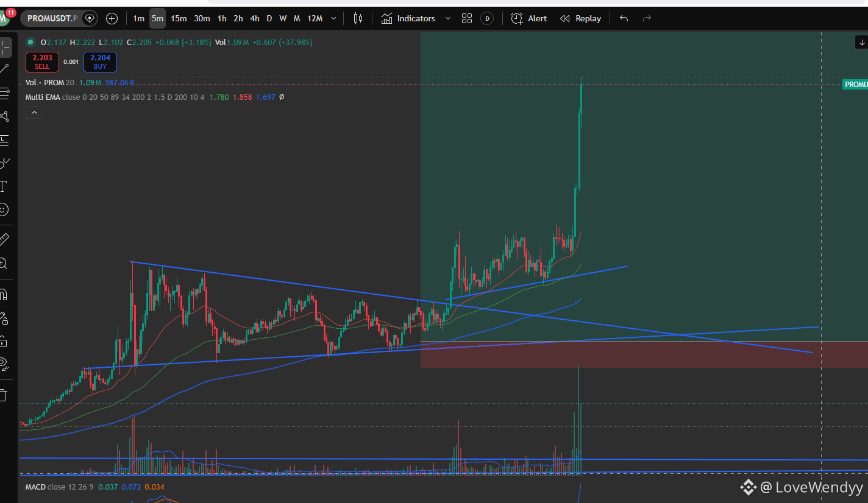Collapse the indicator legend chevron
The image size is (868, 503).
point(34,112)
